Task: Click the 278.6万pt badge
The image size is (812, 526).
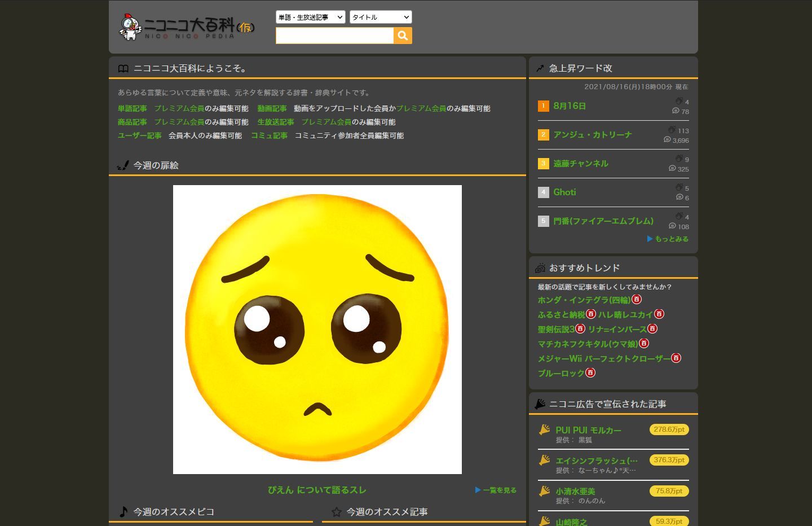Action: pyautogui.click(x=669, y=429)
